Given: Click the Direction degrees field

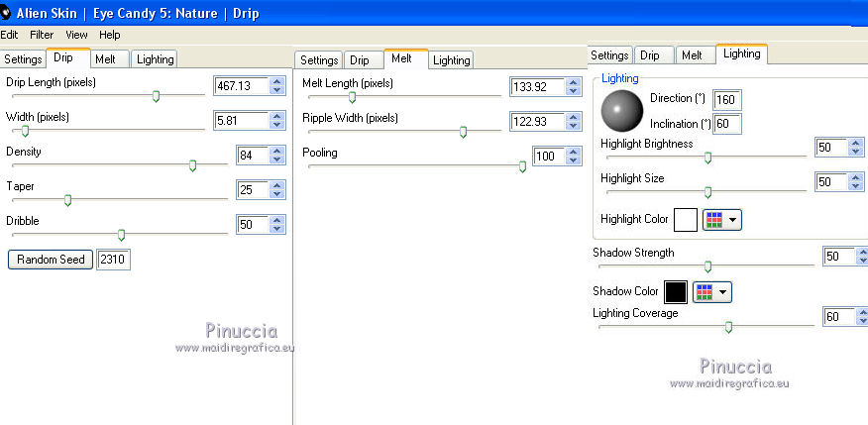Looking at the screenshot, I should pyautogui.click(x=727, y=100).
